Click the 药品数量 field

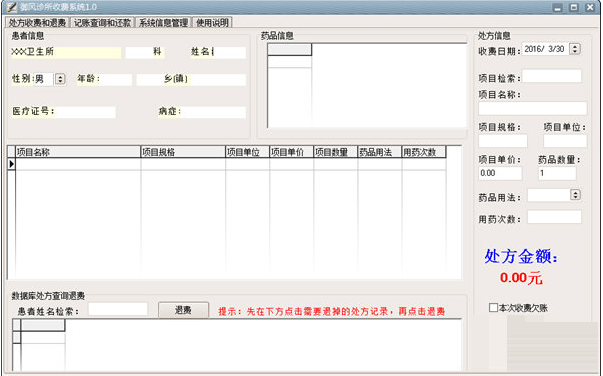(557, 173)
